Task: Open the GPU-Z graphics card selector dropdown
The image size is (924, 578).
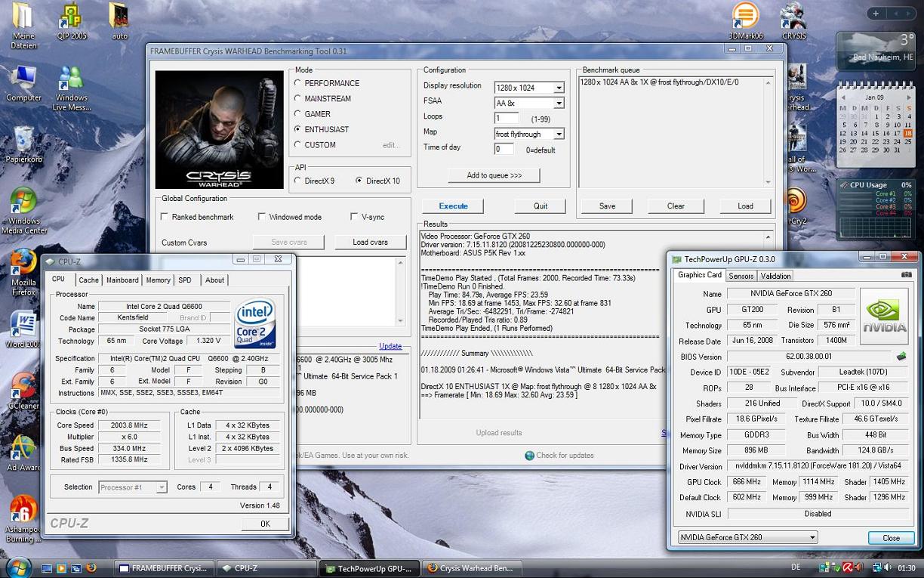Action: [x=747, y=537]
